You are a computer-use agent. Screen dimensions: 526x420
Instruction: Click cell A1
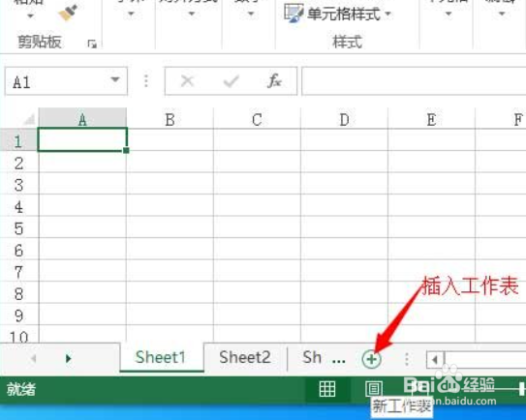tap(82, 139)
